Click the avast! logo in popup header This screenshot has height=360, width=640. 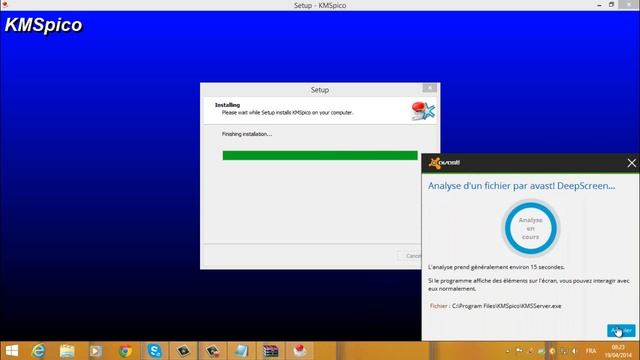click(x=444, y=163)
